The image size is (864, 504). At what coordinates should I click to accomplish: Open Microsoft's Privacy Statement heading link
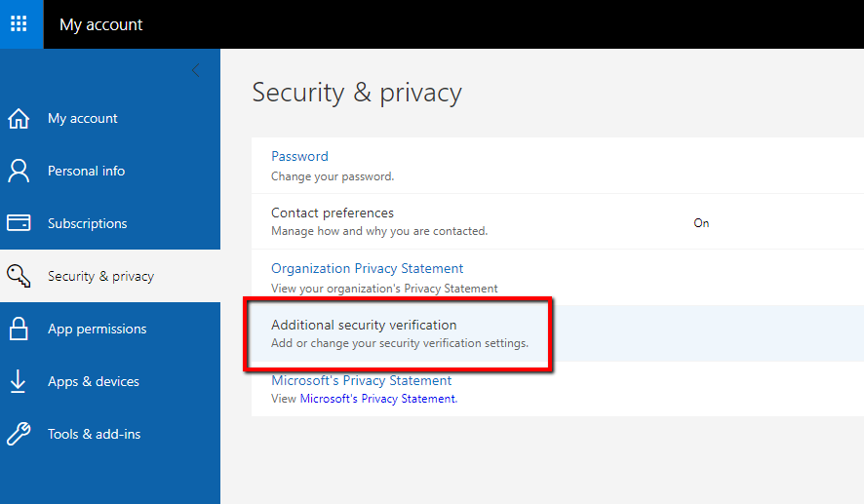361,380
